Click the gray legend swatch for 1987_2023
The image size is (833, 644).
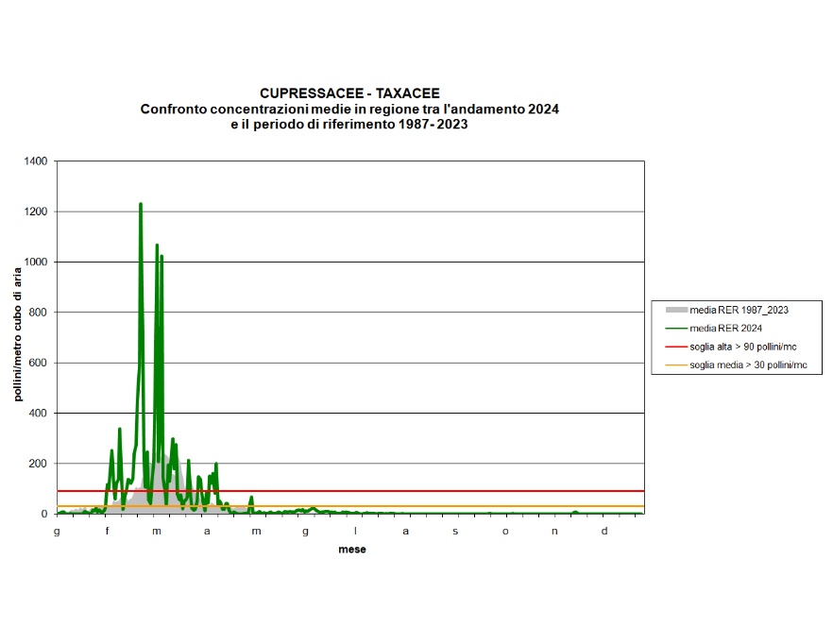(676, 310)
